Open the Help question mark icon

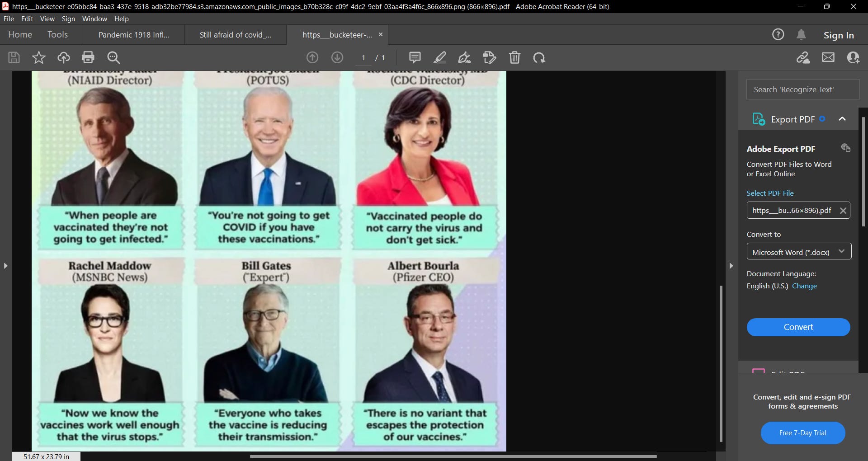tap(778, 34)
